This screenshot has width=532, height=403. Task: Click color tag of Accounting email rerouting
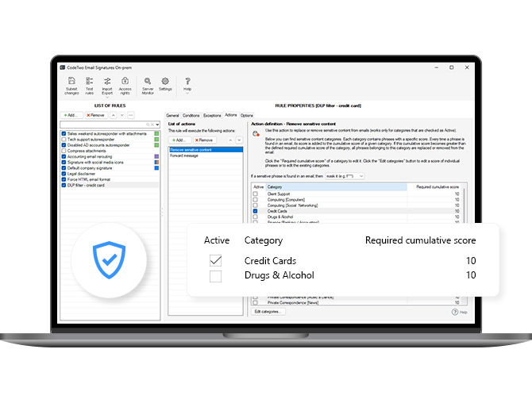(x=156, y=157)
